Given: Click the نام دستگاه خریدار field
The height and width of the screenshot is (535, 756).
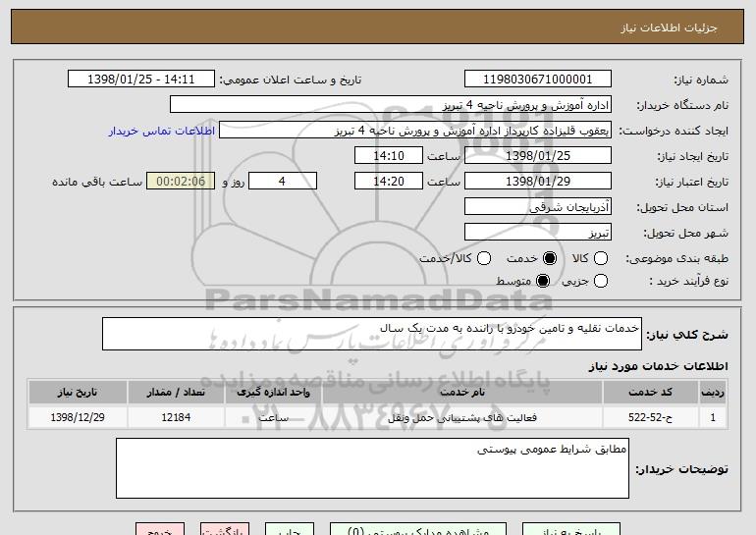Looking at the screenshot, I should point(391,105).
